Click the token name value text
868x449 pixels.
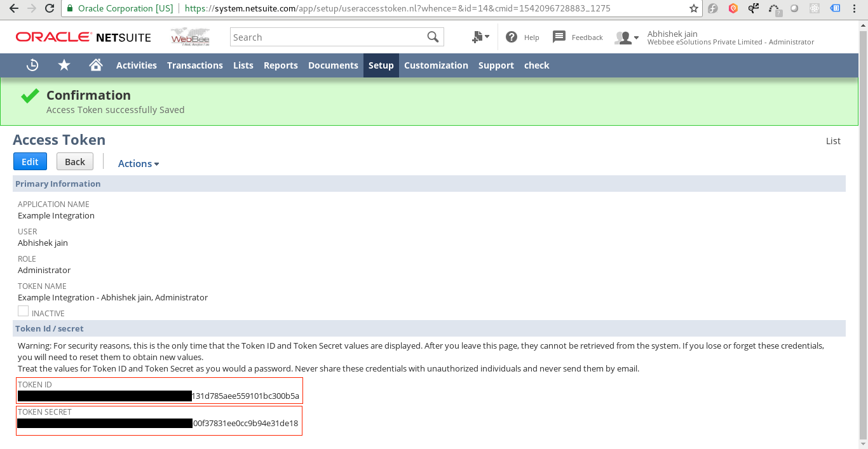(x=112, y=297)
